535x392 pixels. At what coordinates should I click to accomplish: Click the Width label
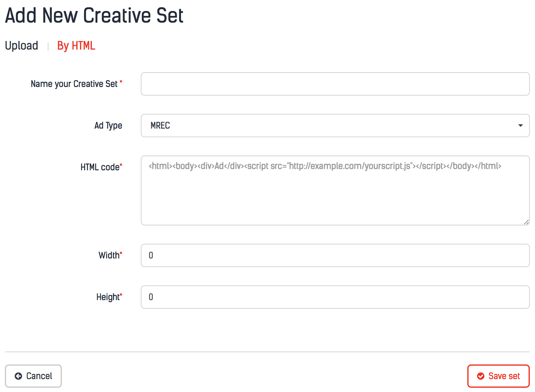coord(109,256)
